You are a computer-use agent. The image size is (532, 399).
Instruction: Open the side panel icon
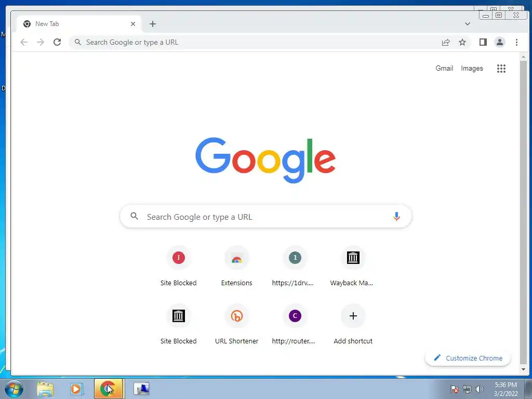tap(483, 42)
